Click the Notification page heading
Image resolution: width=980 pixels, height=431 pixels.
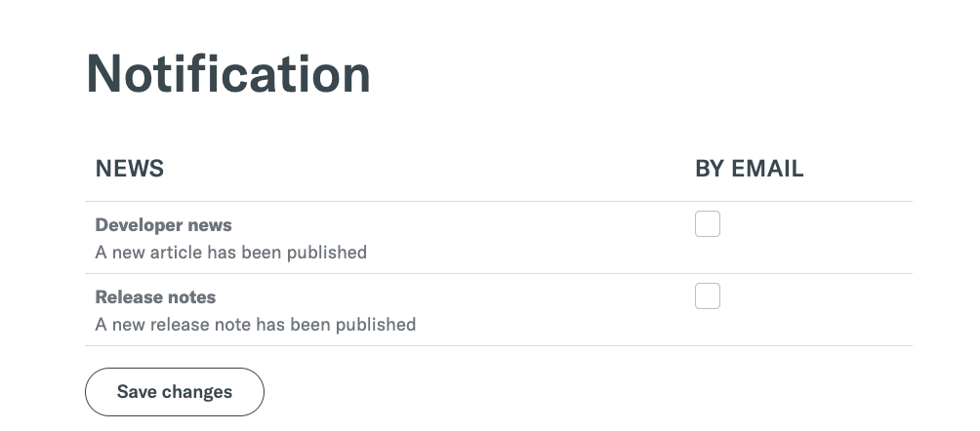point(228,74)
